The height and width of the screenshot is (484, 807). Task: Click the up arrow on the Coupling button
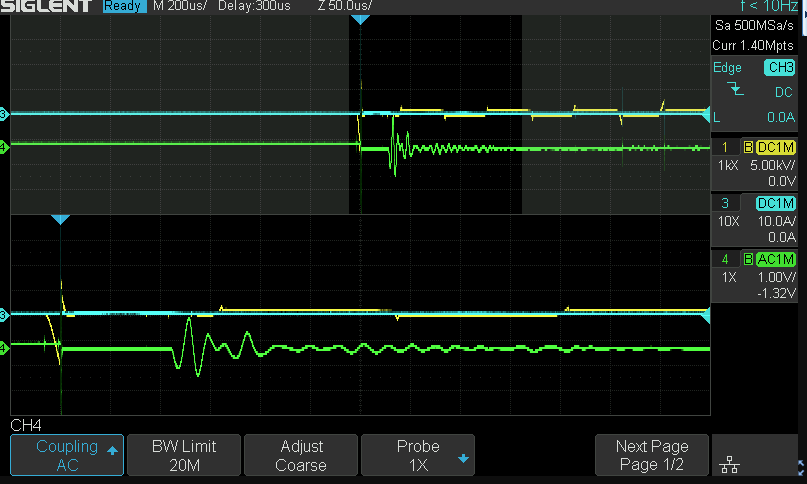tap(112, 451)
